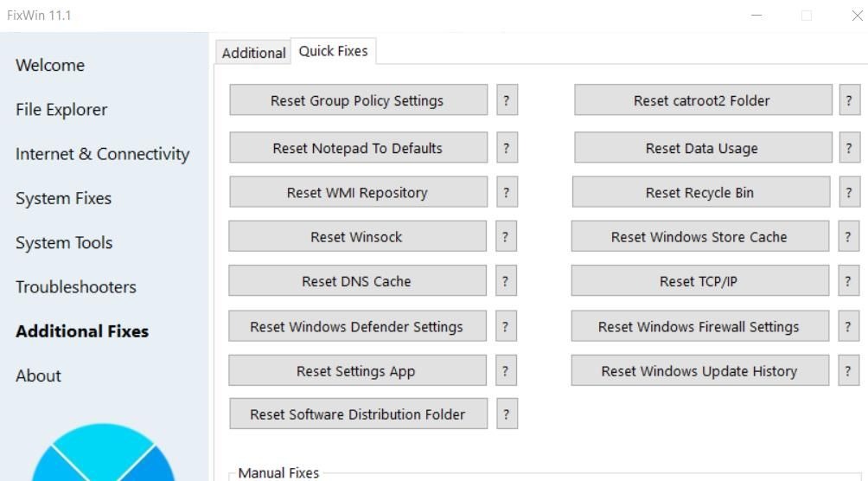
Task: Close the FixWin window
Action: tap(857, 16)
